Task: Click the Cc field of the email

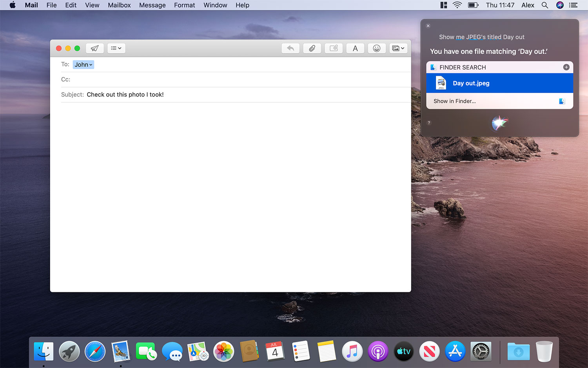Action: 157,79
